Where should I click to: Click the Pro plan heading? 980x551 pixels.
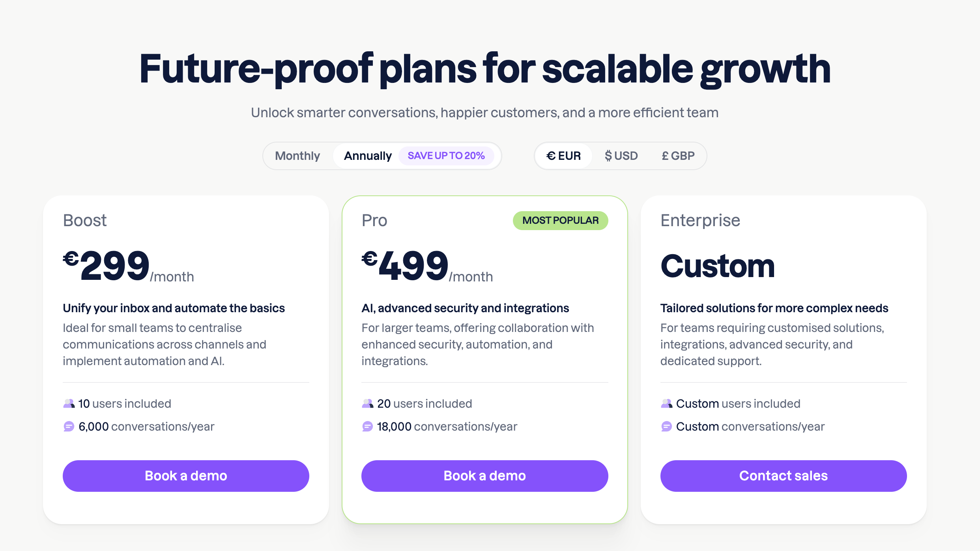coord(374,220)
